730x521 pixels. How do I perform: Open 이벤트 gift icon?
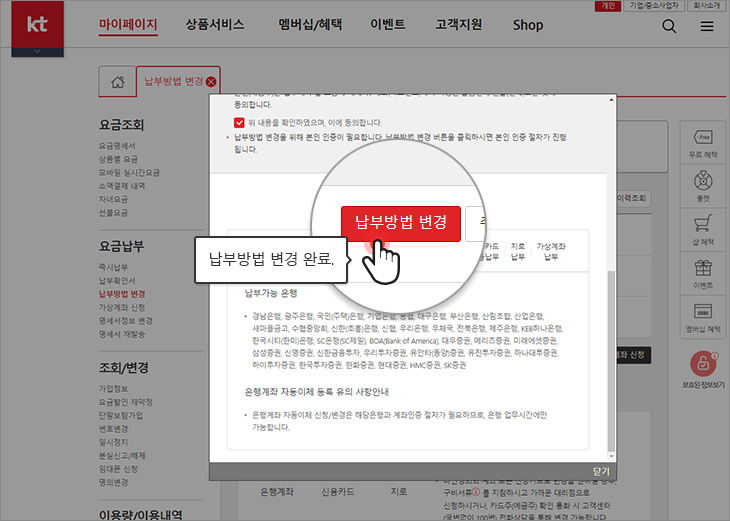703,274
